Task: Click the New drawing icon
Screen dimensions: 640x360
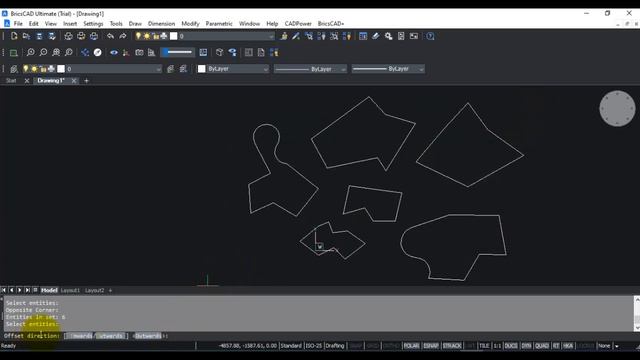Action: pos(14,36)
